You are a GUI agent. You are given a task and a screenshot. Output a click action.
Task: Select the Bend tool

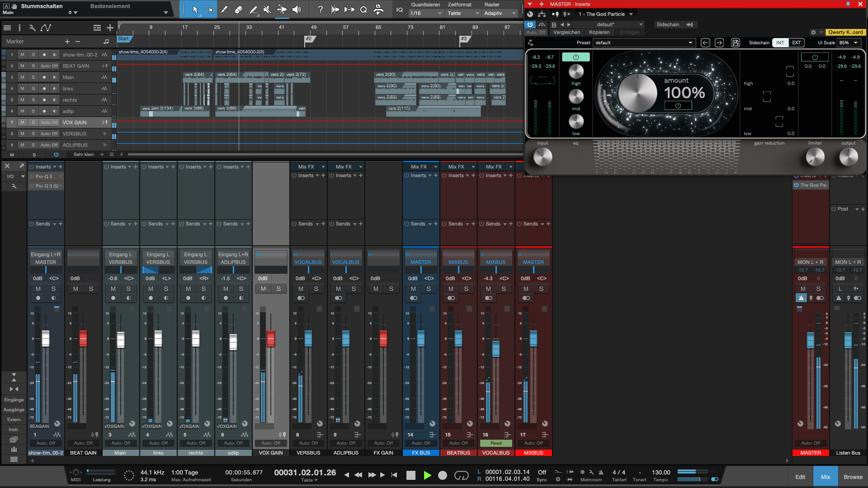point(282,9)
